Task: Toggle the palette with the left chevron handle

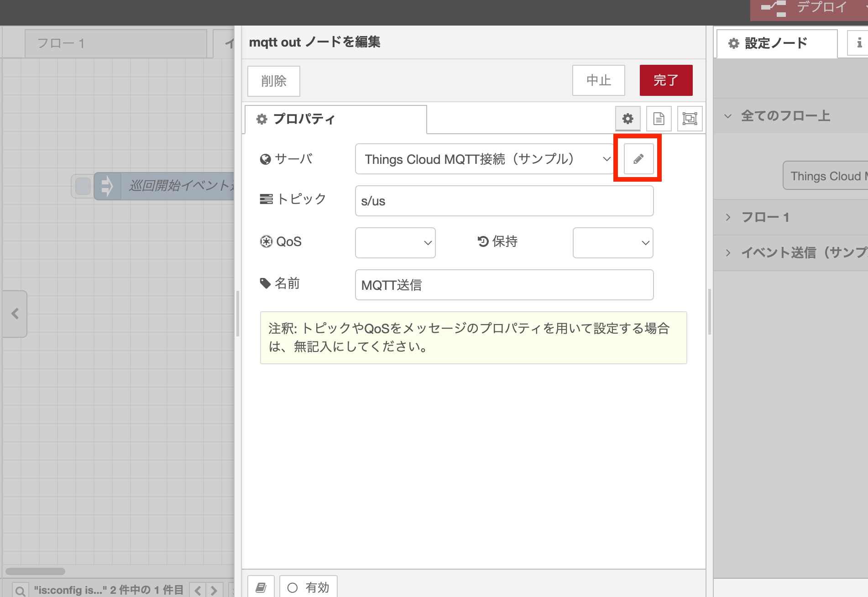Action: pos(15,314)
